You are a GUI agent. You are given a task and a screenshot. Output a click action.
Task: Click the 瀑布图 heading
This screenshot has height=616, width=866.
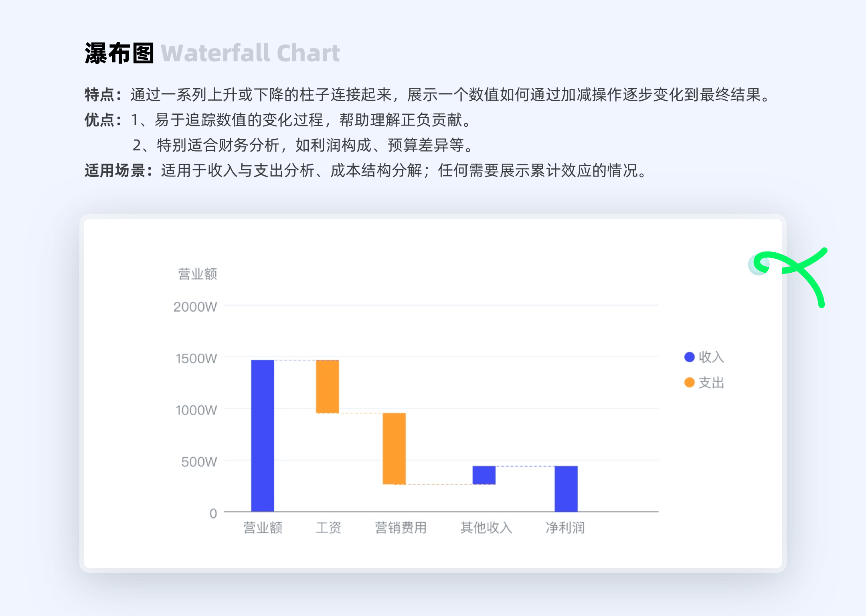[x=119, y=53]
